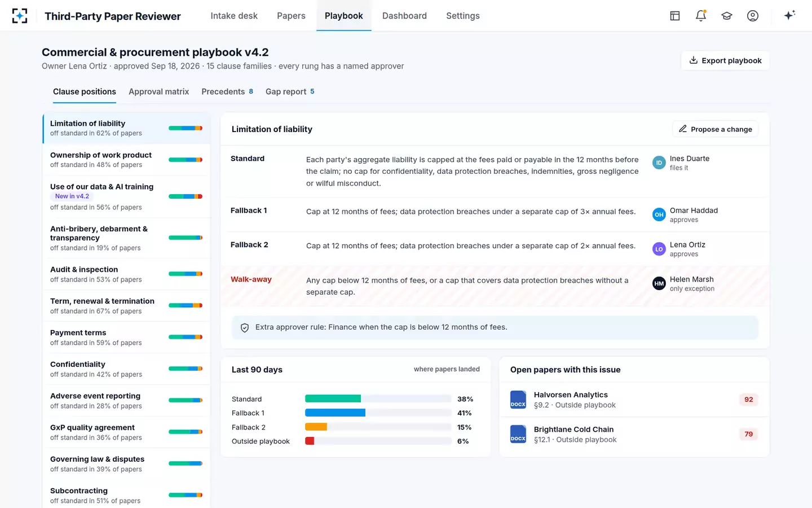Click the green Standard bar in Last 90 days

333,399
